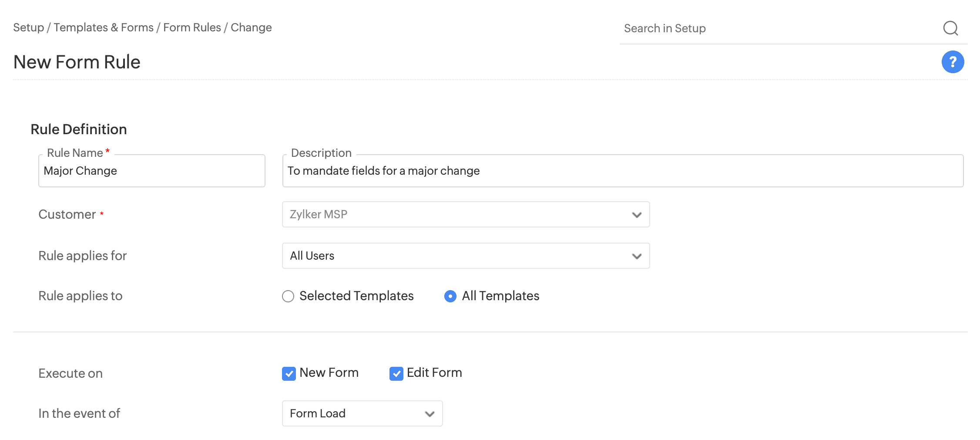Image resolution: width=980 pixels, height=440 pixels.
Task: Select the Selected Templates radio button
Action: pos(288,296)
